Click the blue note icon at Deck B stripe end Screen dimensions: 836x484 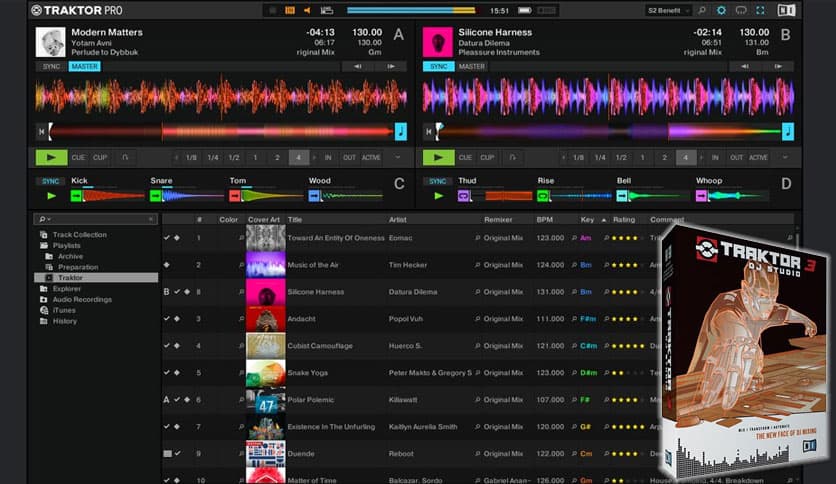pyautogui.click(x=788, y=131)
